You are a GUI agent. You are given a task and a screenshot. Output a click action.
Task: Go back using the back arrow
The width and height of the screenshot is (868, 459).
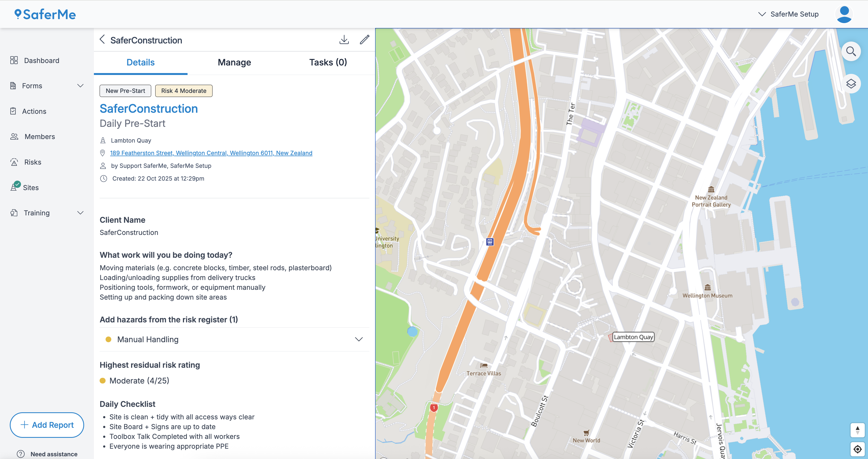102,39
